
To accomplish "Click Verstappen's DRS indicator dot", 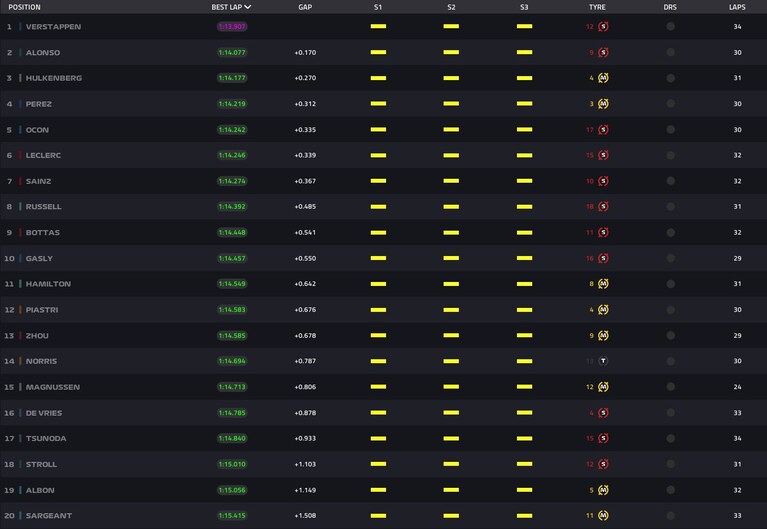I will click(x=671, y=26).
